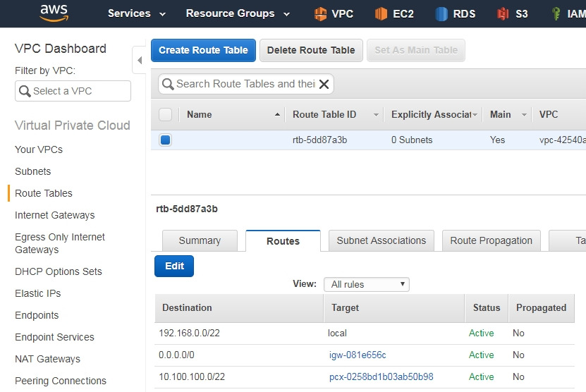Go to DHCP Options Sets
This screenshot has width=586, height=392.
pos(59,271)
